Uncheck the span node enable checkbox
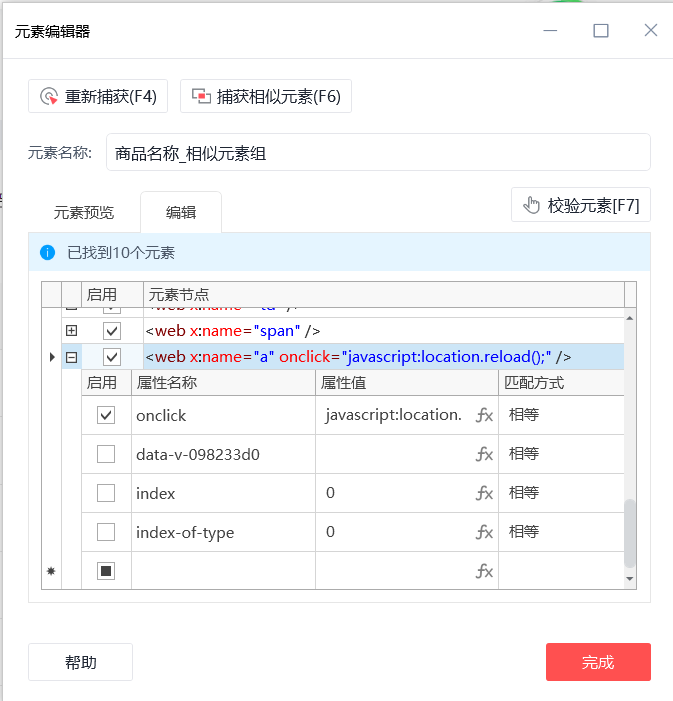Image resolution: width=673 pixels, height=701 pixels. [x=112, y=331]
